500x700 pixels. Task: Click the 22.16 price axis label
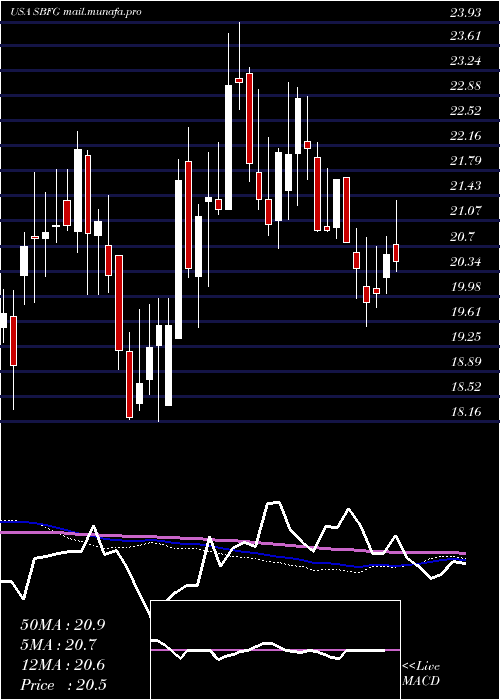(x=466, y=136)
